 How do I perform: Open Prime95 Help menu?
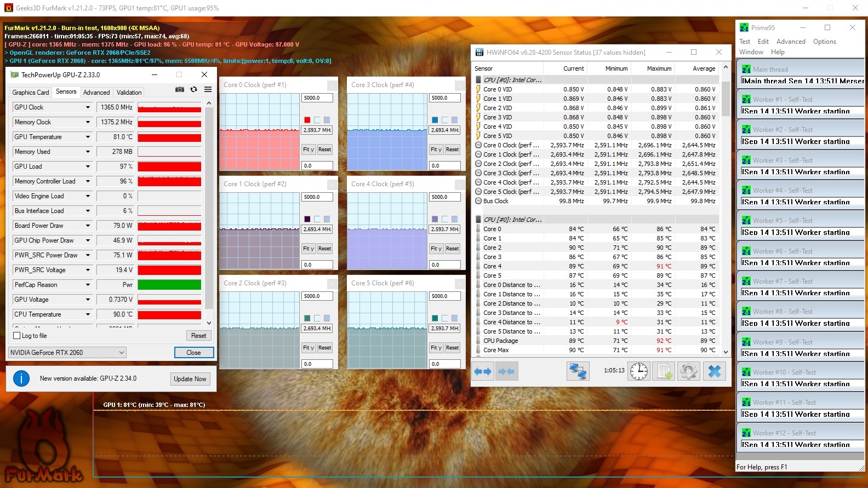point(778,52)
